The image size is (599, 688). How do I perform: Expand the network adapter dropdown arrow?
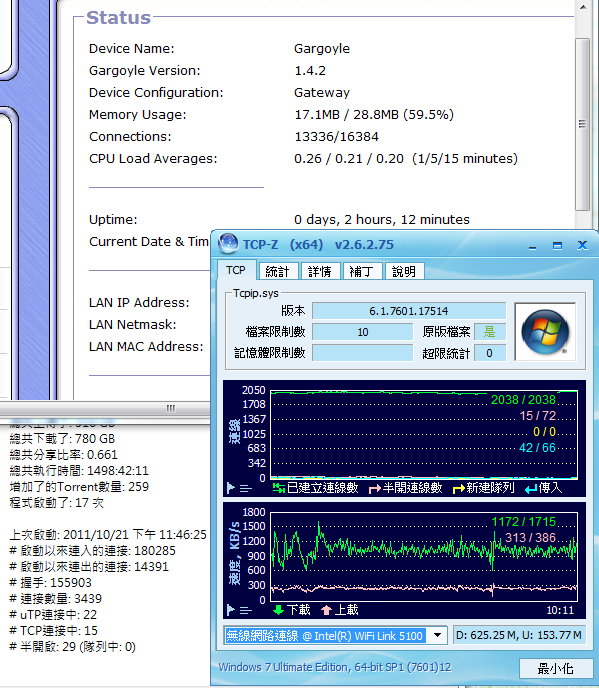coord(438,635)
